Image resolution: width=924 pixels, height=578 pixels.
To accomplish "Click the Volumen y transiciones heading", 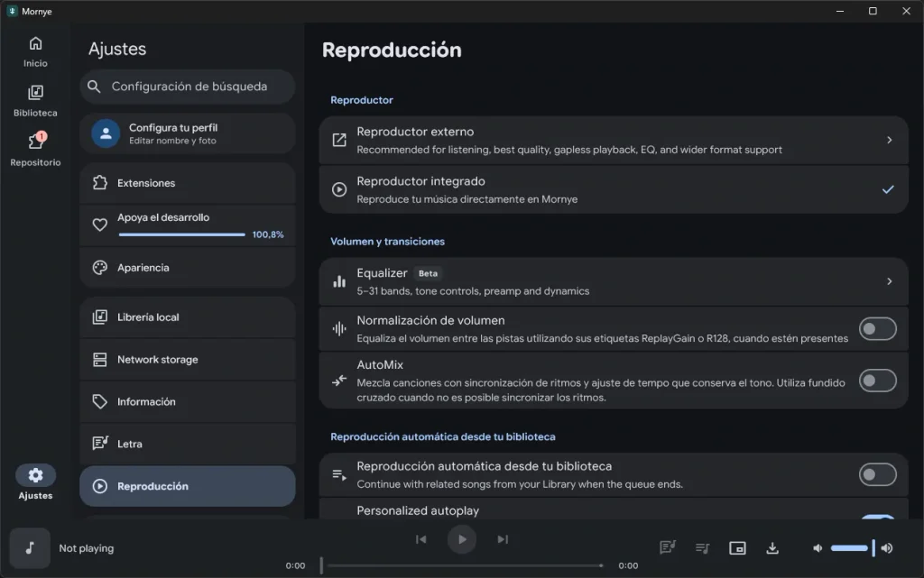I will click(387, 242).
